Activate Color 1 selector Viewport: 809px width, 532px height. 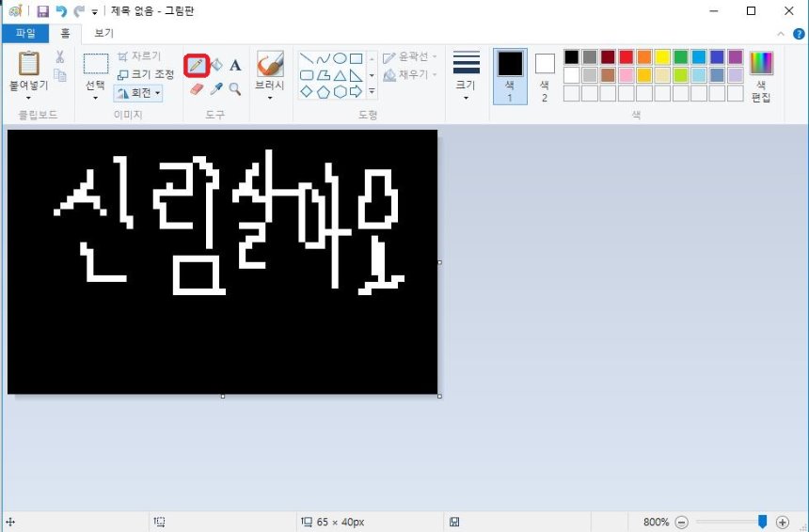point(510,76)
